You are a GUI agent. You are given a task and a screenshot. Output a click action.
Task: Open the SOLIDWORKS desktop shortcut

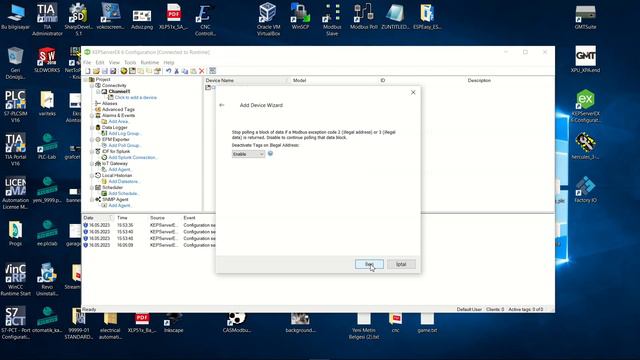47,60
